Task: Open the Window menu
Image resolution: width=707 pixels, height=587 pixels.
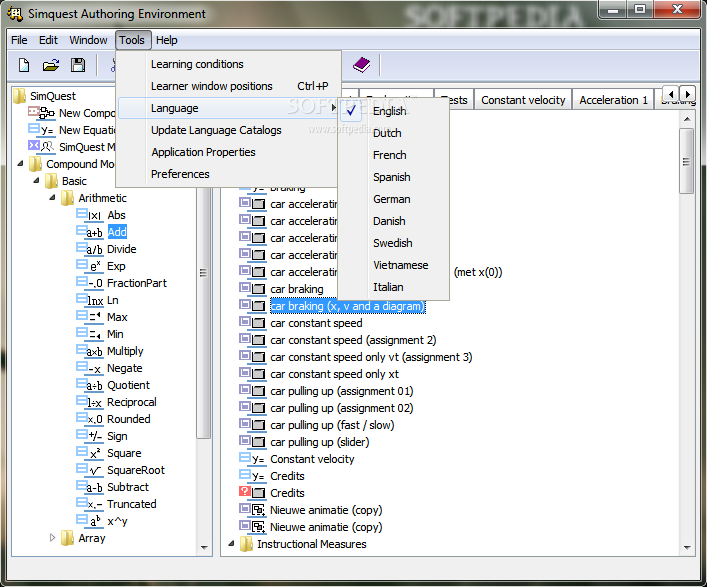Action: pos(88,40)
